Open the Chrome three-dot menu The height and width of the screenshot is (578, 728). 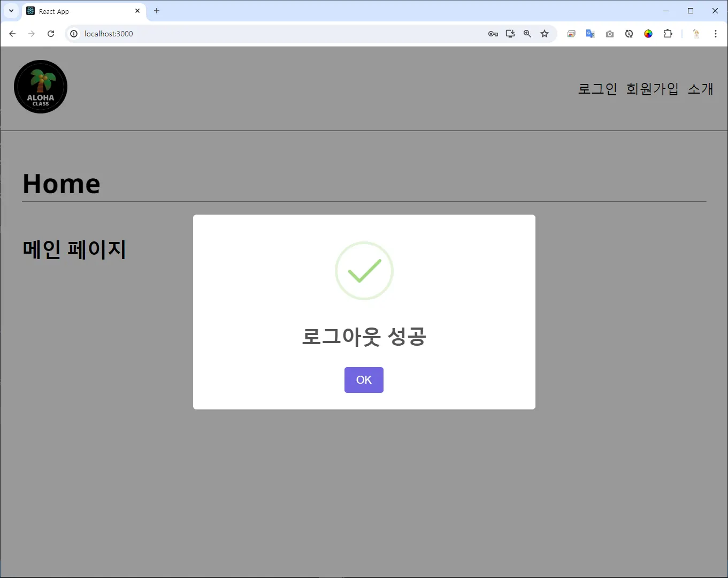(x=716, y=34)
